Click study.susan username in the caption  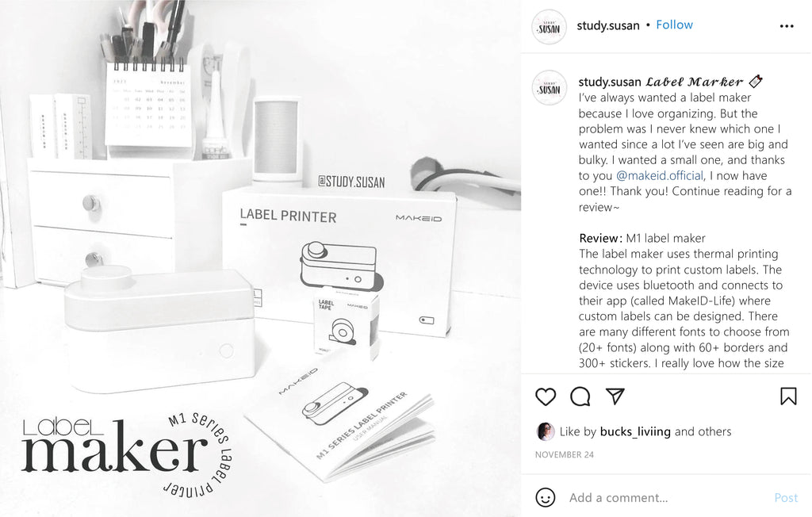[x=610, y=82]
